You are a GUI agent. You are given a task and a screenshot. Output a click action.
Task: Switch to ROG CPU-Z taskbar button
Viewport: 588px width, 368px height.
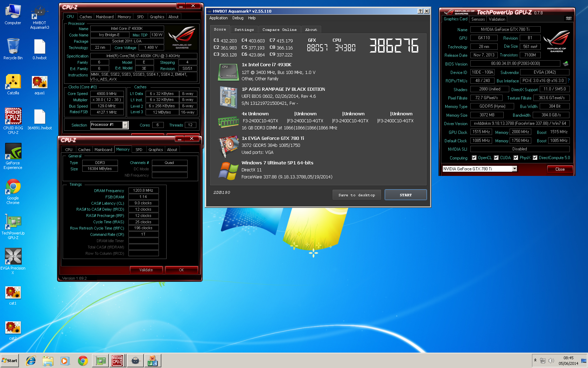(x=117, y=361)
